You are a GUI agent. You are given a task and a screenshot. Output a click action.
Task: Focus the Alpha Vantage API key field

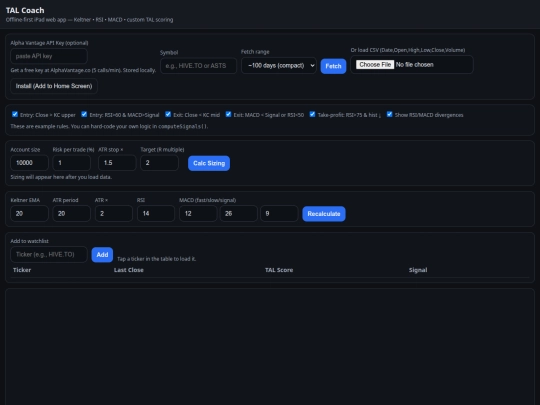pyautogui.click(x=49, y=56)
